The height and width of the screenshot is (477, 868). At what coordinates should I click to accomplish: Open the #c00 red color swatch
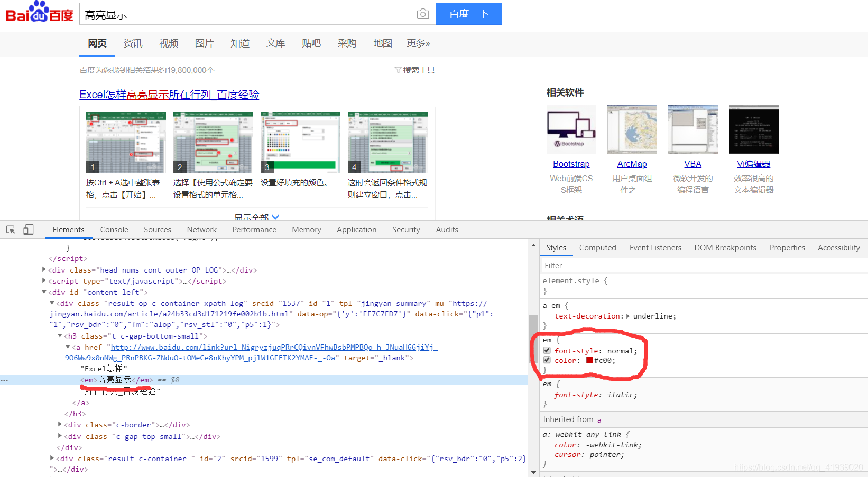pyautogui.click(x=589, y=360)
